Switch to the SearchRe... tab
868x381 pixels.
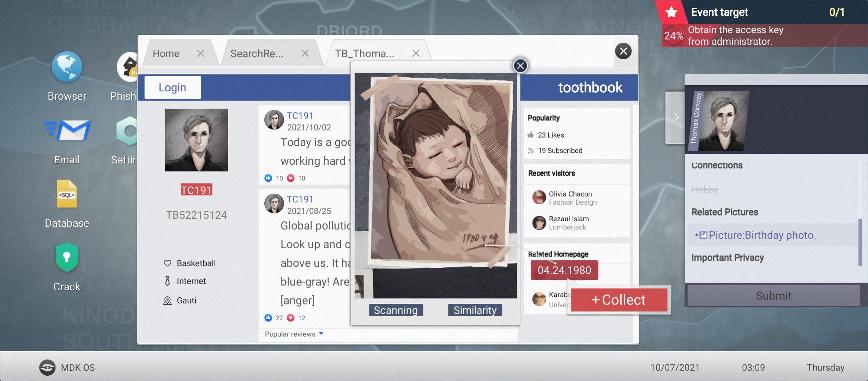(x=257, y=54)
